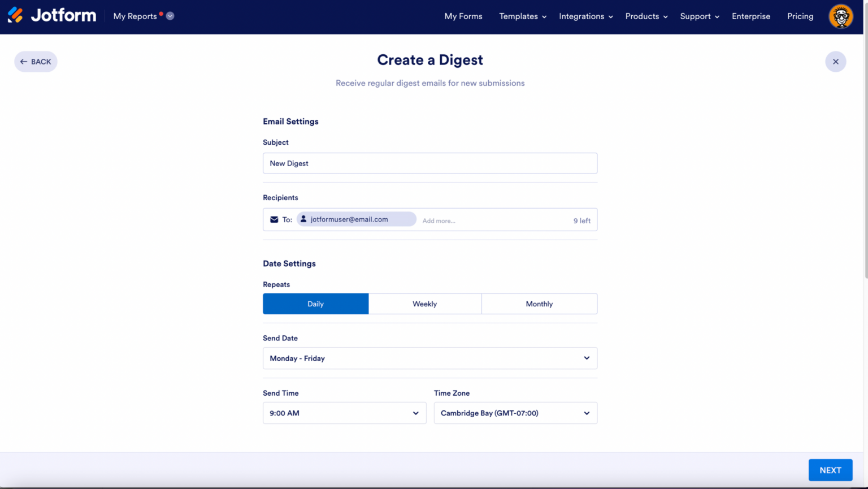Close the Create a Digest dialog
The height and width of the screenshot is (489, 868).
tap(835, 61)
